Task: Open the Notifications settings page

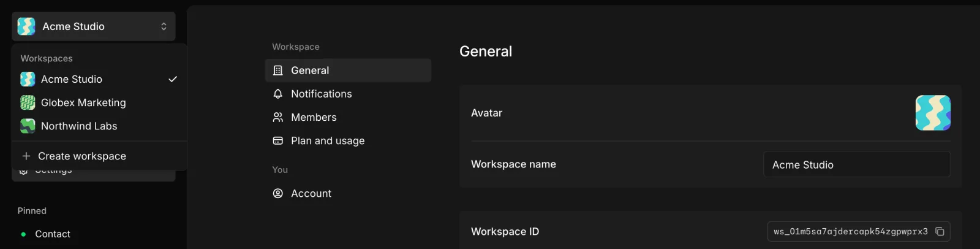Action: click(348, 94)
